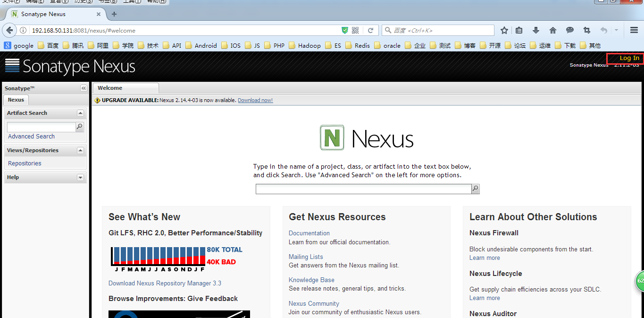Collapse the Artifact Search panel
Image resolution: width=644 pixels, height=318 pixels.
point(80,113)
